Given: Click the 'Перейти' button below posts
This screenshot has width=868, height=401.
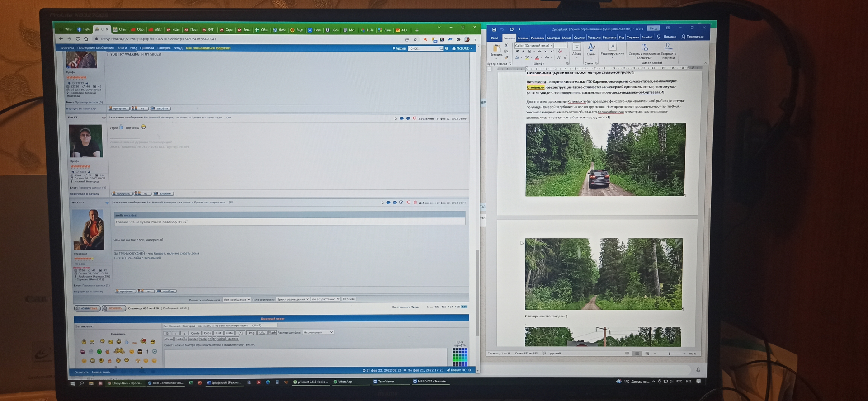Looking at the screenshot, I should (x=349, y=299).
